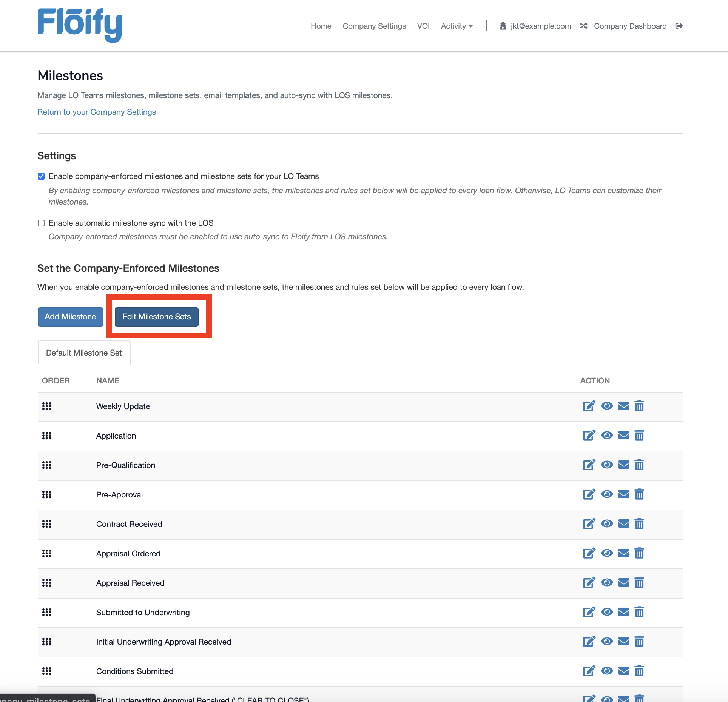This screenshot has height=702, width=728.
Task: Click the Edit Milestone Sets button
Action: pos(156,317)
